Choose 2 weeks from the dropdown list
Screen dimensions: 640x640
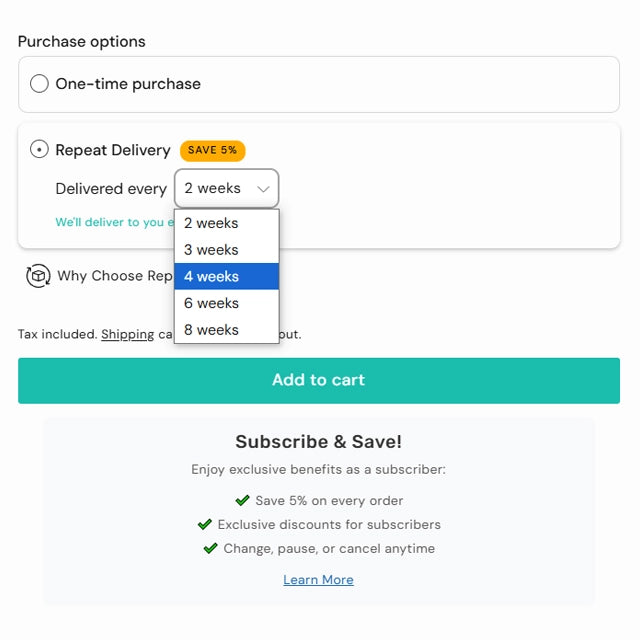[x=226, y=223]
